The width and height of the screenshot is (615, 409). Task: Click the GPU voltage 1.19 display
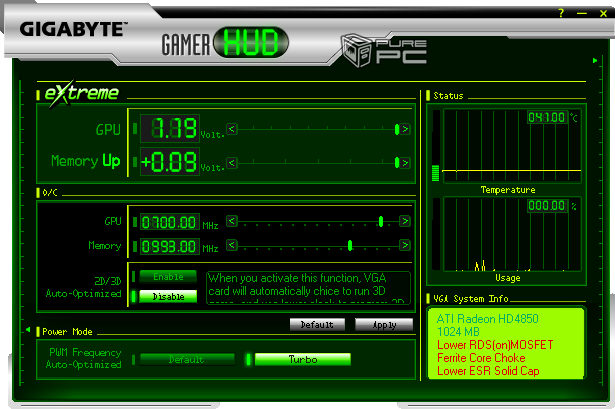click(170, 128)
